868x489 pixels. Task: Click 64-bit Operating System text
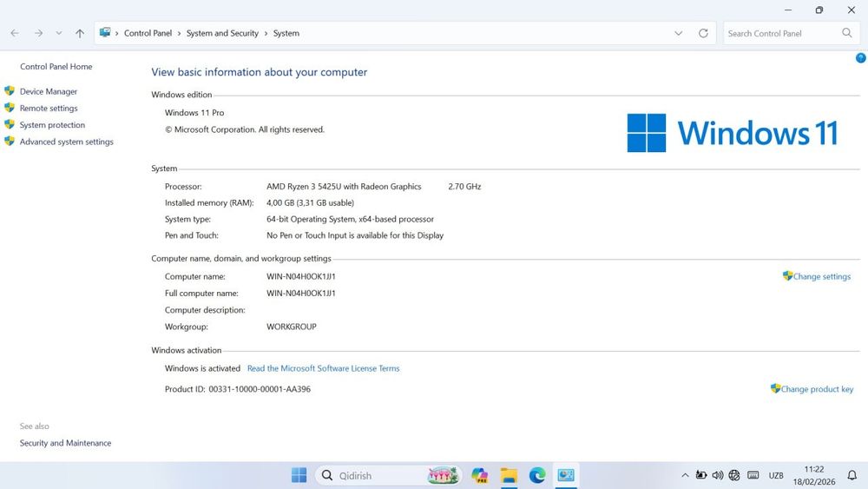(350, 219)
